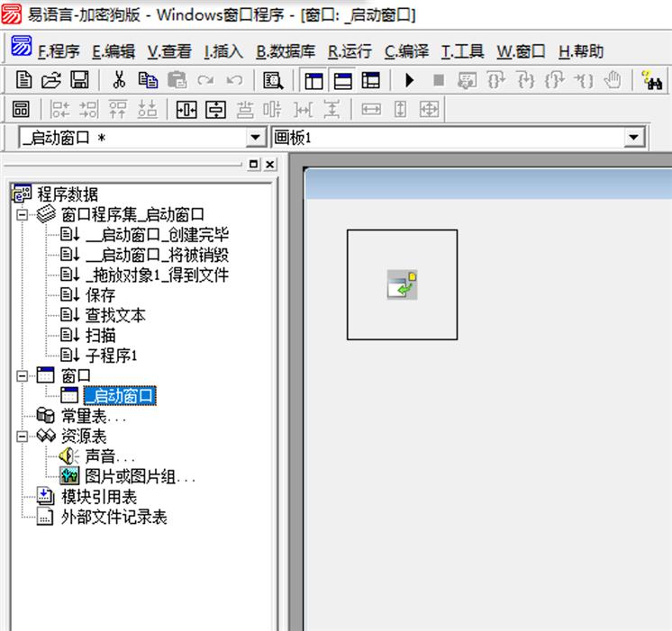Open the V.查看 menu
Viewport: 672px width, 631px height.
coord(169,51)
